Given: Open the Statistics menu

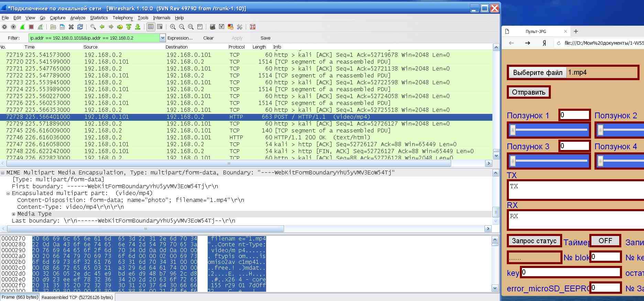Looking at the screenshot, I should tap(99, 18).
